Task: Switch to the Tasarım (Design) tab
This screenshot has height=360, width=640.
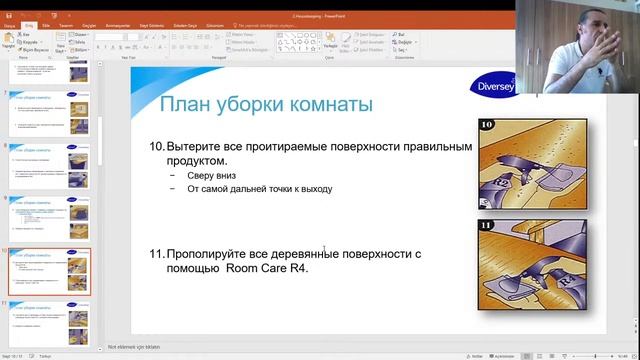Action: pos(66,25)
